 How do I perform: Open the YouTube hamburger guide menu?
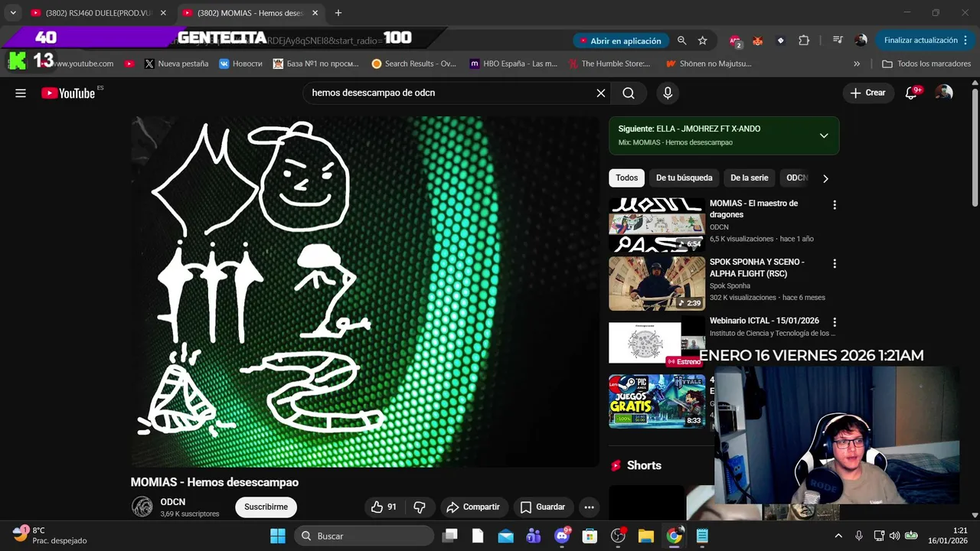click(x=21, y=93)
